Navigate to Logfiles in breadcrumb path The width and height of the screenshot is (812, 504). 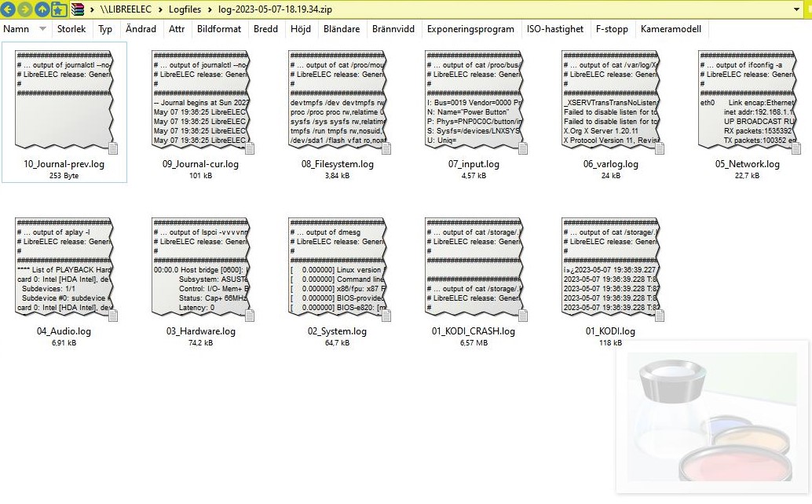(185, 9)
